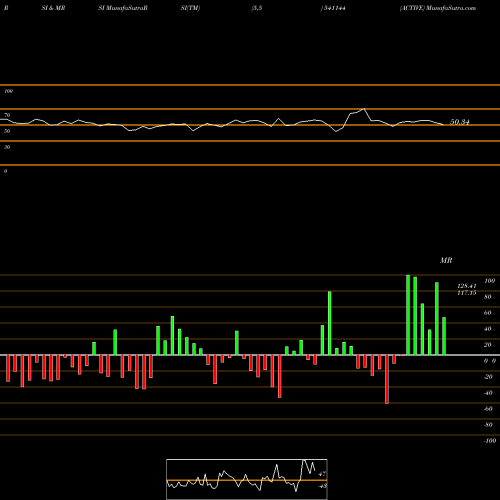Click the 541144 stock code in header
500x500 pixels.
[x=334, y=8]
